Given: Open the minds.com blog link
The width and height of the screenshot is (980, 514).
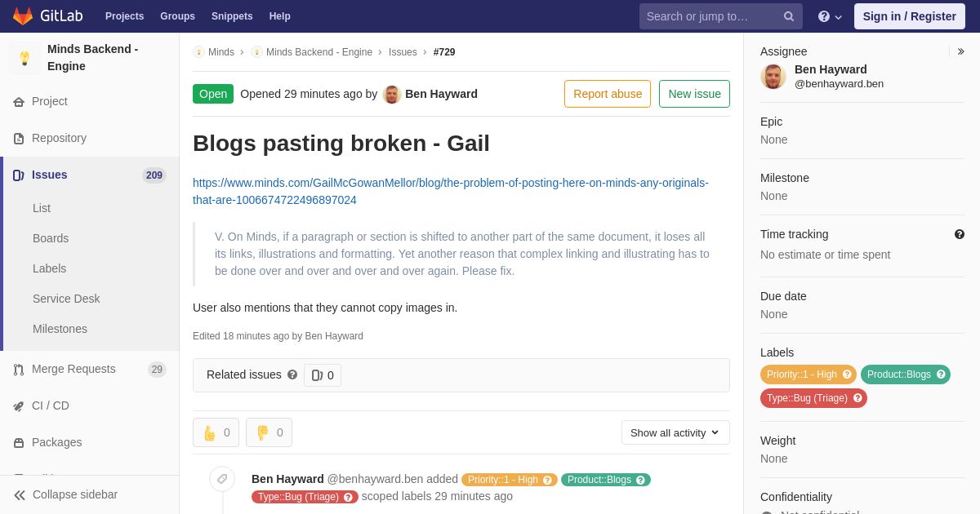Looking at the screenshot, I should [451, 191].
